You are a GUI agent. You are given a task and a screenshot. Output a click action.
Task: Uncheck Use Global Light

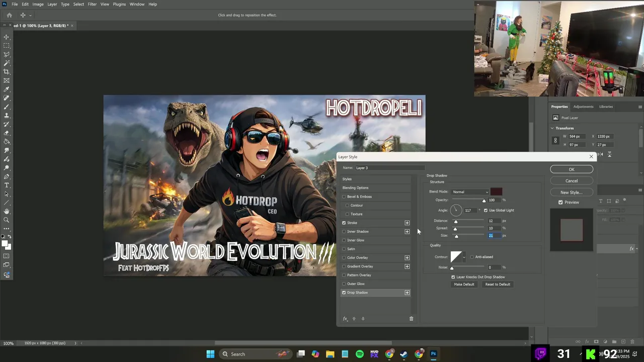click(x=486, y=210)
